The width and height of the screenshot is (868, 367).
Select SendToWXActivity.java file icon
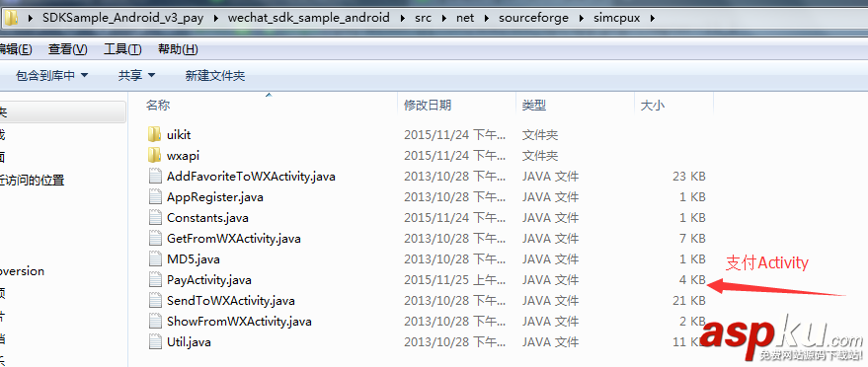coord(155,301)
